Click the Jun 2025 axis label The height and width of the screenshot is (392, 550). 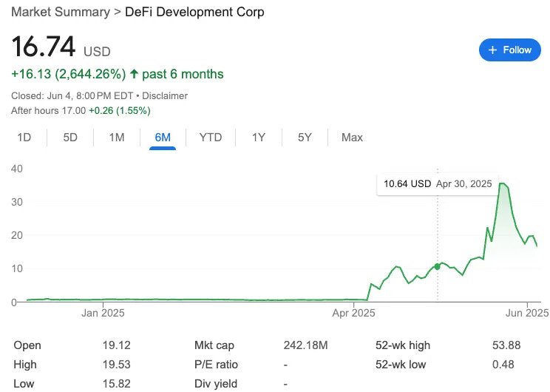527,313
